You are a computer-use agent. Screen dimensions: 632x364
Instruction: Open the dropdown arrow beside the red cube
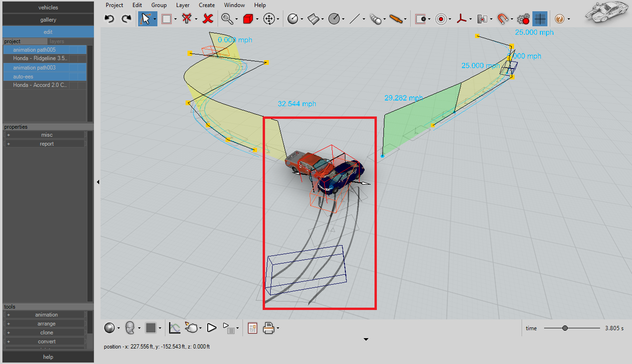[257, 19]
